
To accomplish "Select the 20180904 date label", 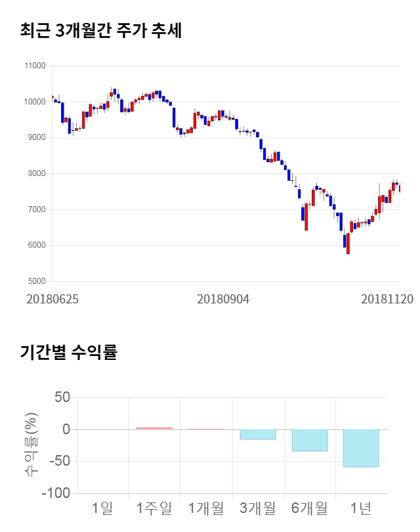I will point(223,299).
